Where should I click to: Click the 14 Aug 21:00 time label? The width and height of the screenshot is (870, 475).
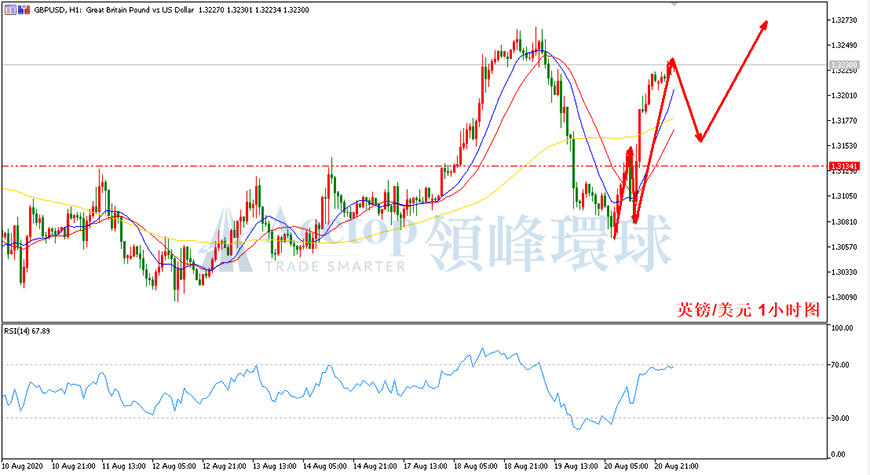pos(375,466)
